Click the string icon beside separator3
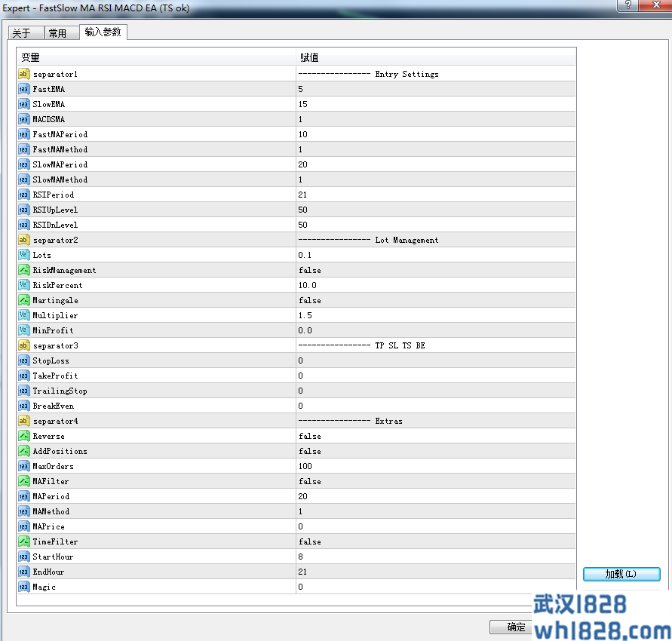Viewport: 672px width, 641px height. point(23,345)
